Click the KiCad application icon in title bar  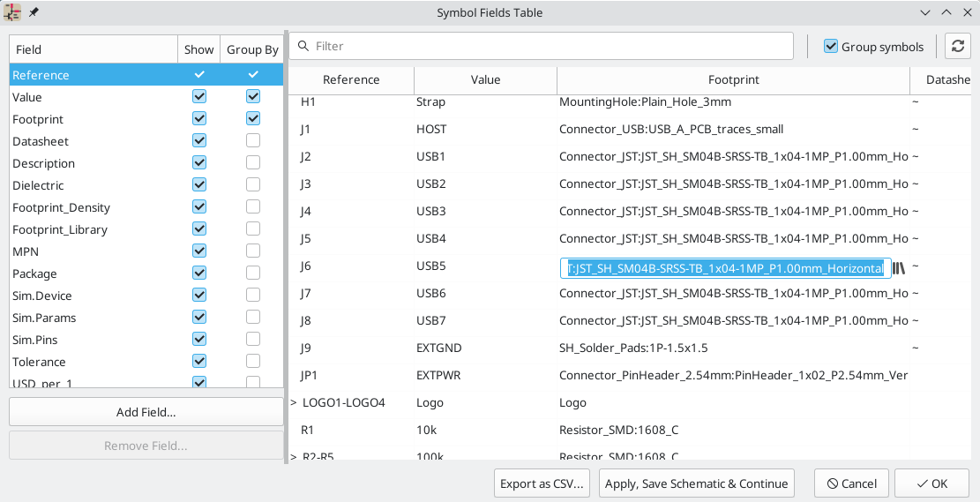12,11
